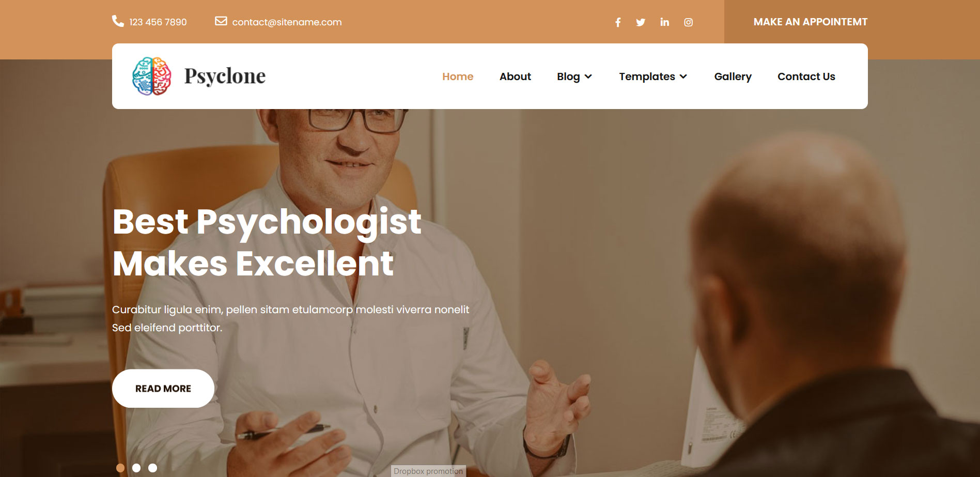This screenshot has height=477, width=980.
Task: Open the Instagram icon link
Action: coord(688,22)
